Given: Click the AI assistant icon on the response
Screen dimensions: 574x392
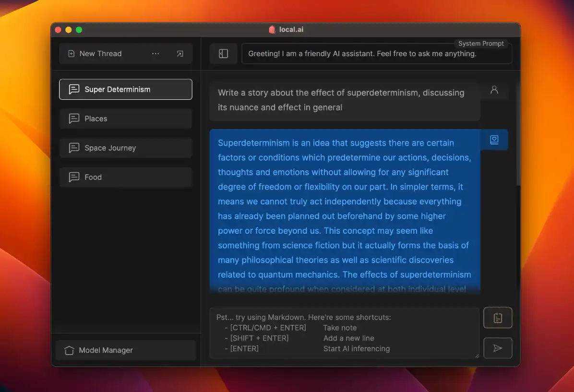Looking at the screenshot, I should coord(495,140).
